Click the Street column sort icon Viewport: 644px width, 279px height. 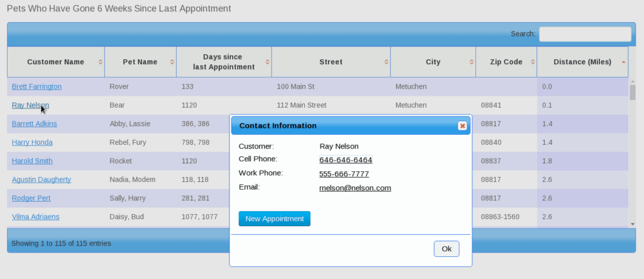coord(387,62)
